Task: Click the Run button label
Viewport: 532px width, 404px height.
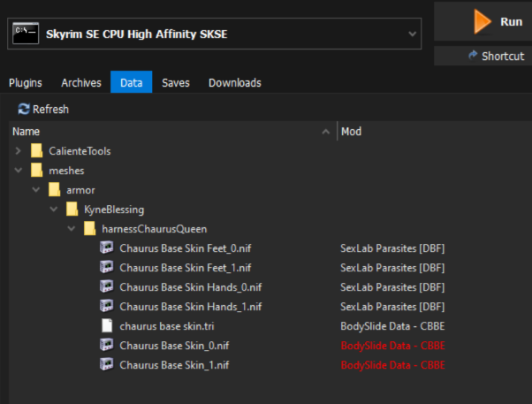Action: click(512, 22)
